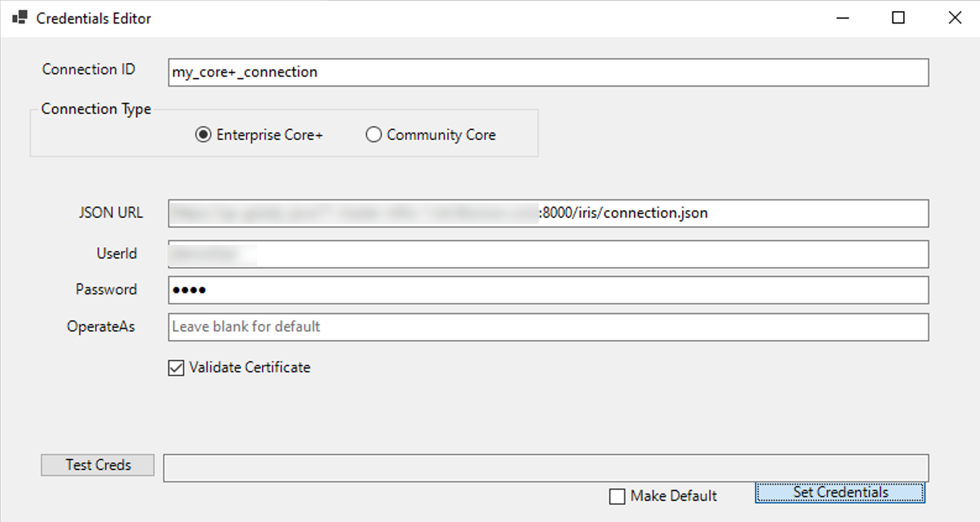The image size is (980, 522).
Task: Choose the Community Core radio option
Action: [374, 135]
